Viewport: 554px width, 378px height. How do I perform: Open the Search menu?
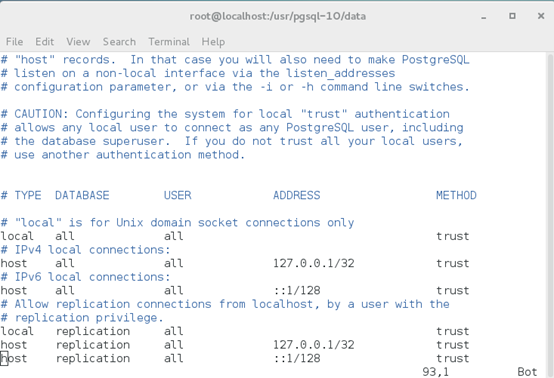(119, 42)
